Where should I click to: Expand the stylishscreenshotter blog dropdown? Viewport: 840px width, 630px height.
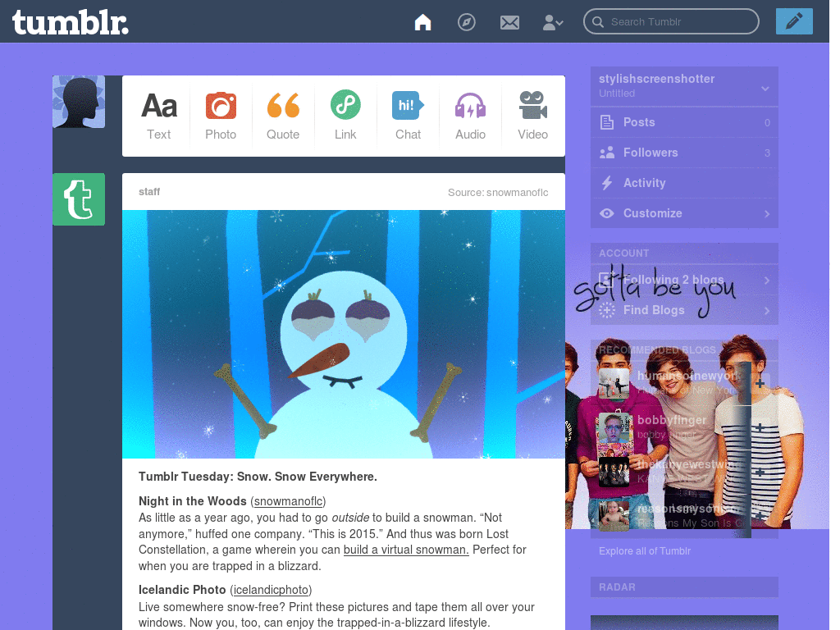click(765, 89)
